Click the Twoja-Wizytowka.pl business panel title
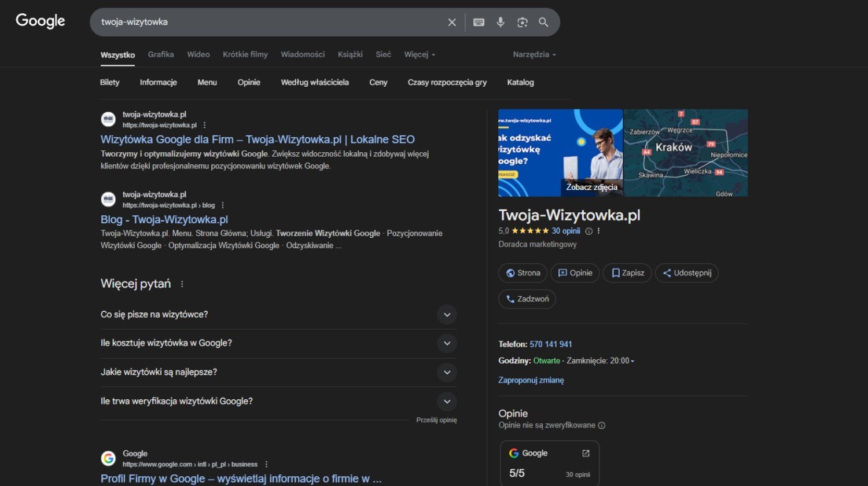This screenshot has height=486, width=868. (x=569, y=215)
